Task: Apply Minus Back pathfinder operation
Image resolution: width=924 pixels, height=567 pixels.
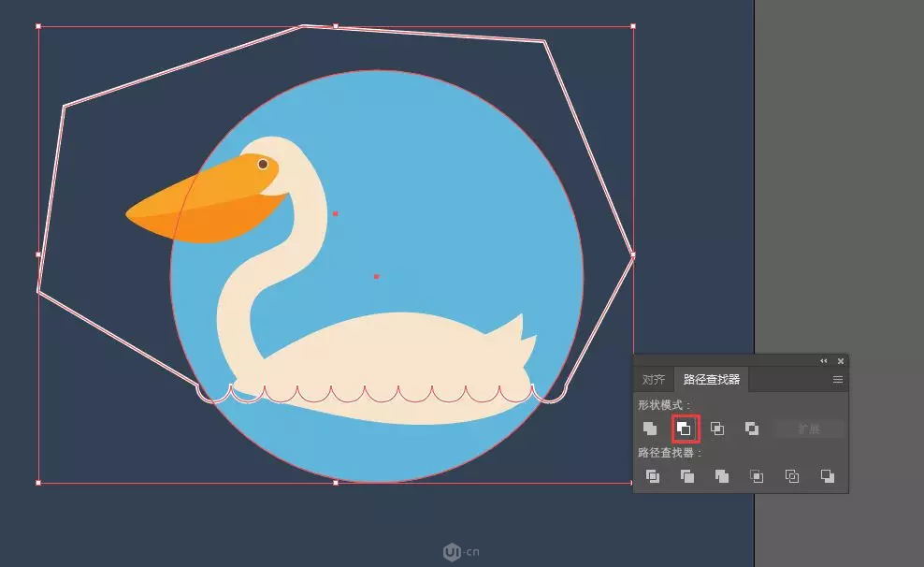Action: pos(827,476)
